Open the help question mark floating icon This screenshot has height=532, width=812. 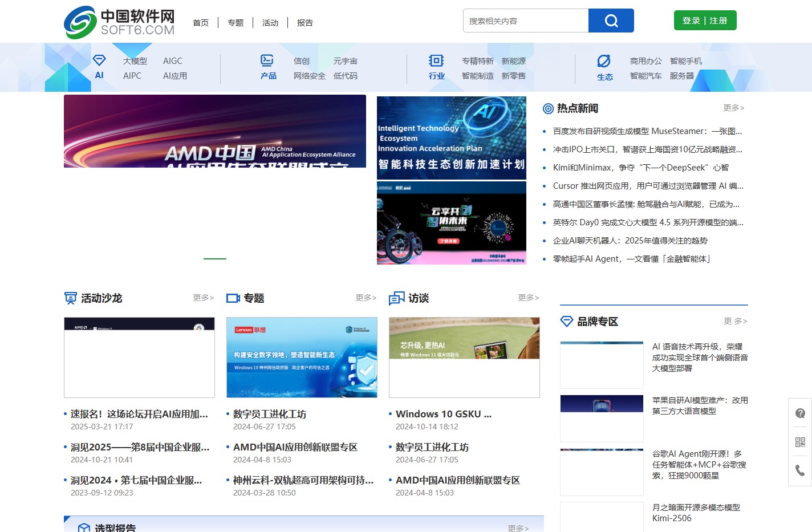click(800, 413)
